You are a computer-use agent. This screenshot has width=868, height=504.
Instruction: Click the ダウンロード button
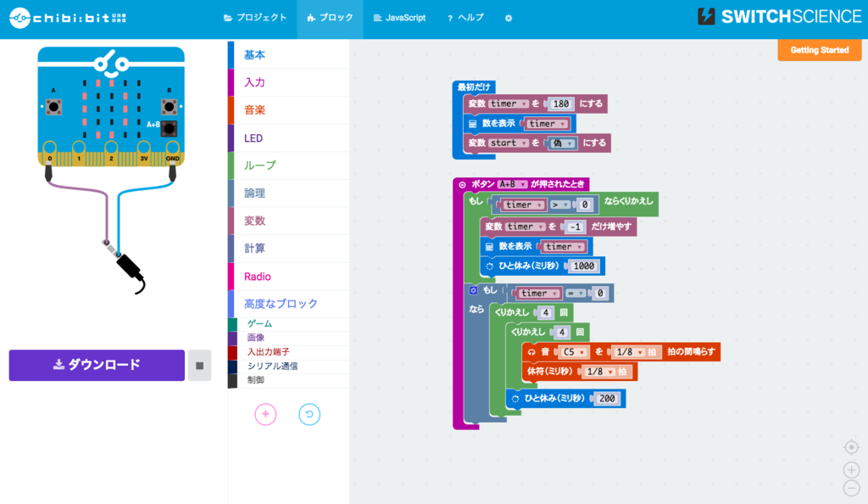[x=97, y=365]
